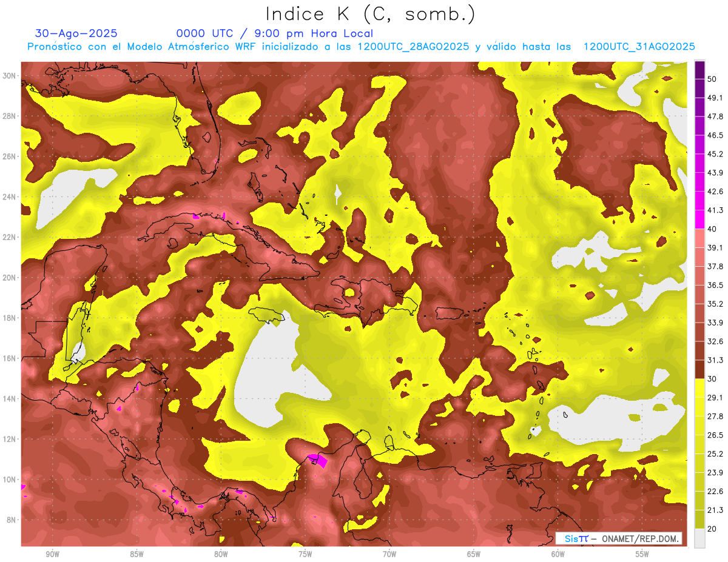Click the colorbar value '49.1'
The height and width of the screenshot is (562, 728).
coord(715,98)
